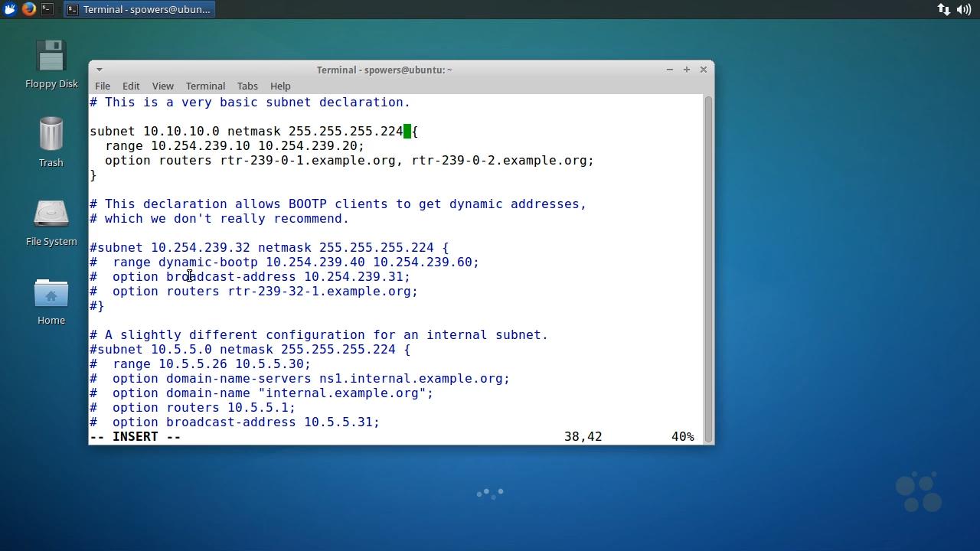Open the Terminal menu
This screenshot has width=980, height=551.
205,86
